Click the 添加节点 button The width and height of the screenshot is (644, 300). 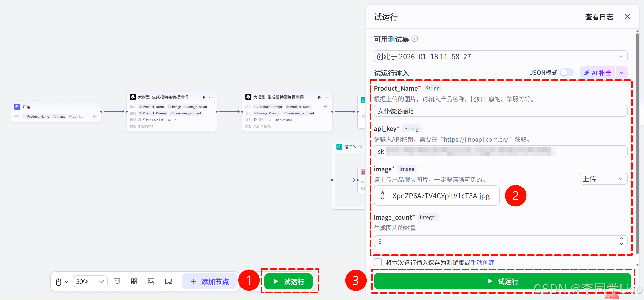210,281
